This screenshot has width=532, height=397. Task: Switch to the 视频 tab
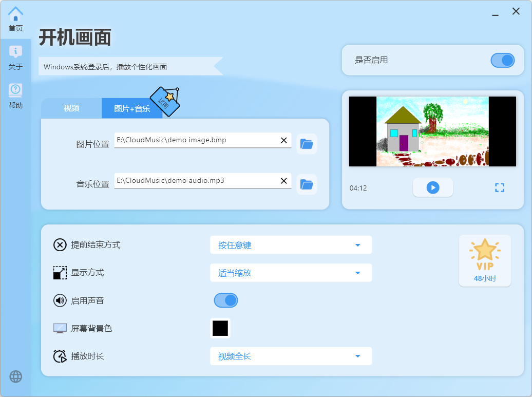click(71, 108)
